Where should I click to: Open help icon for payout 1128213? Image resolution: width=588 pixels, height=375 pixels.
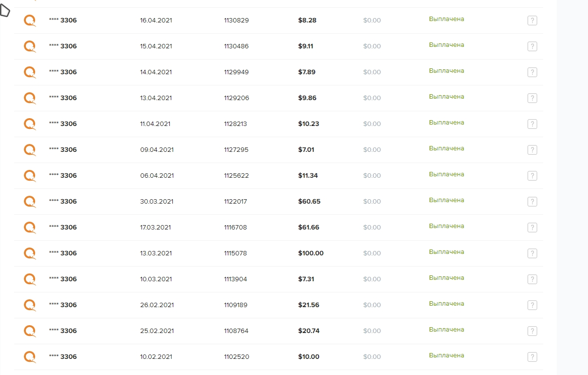click(532, 124)
